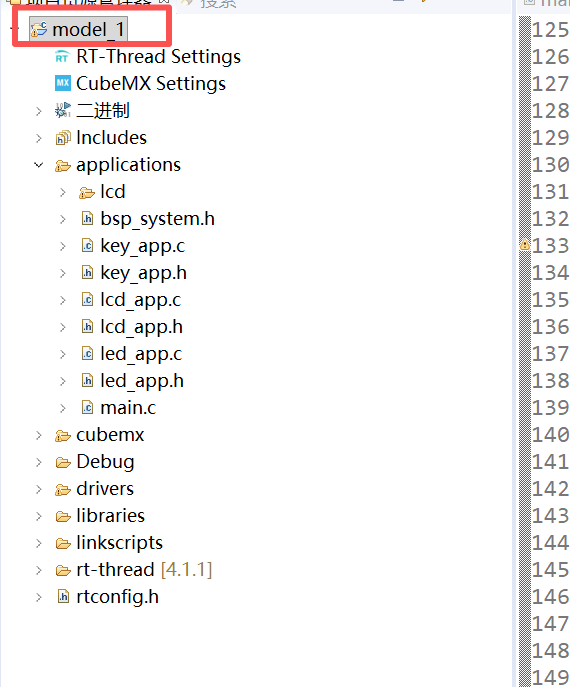The image size is (570, 687).
Task: Open key_app.h file
Action: tap(143, 273)
